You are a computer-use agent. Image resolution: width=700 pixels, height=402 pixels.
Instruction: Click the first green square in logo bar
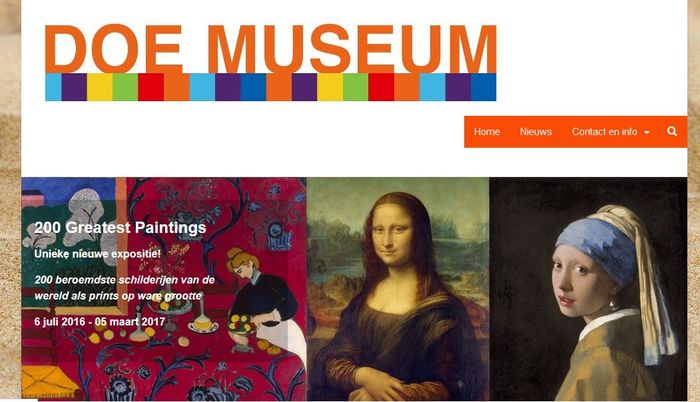coord(125,87)
